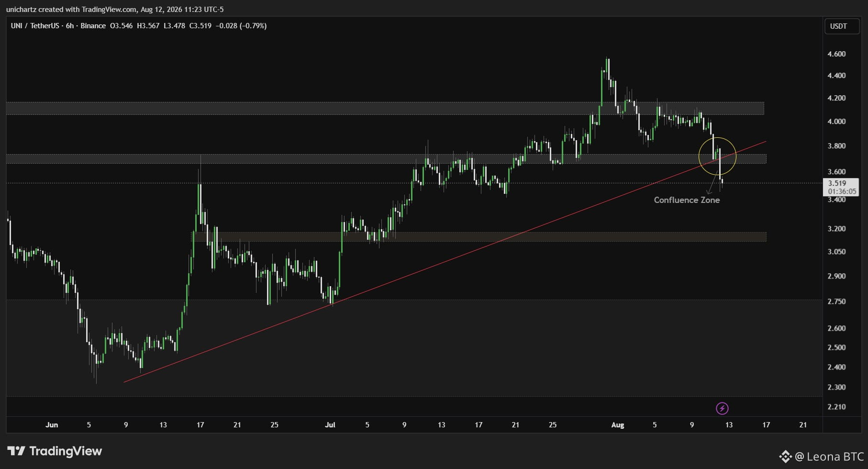The height and width of the screenshot is (469, 868).
Task: Click the 3.200 price axis label
Action: 836,229
